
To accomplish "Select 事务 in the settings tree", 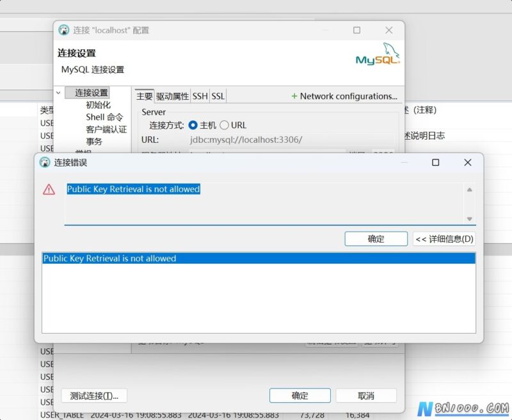I will 94,141.
